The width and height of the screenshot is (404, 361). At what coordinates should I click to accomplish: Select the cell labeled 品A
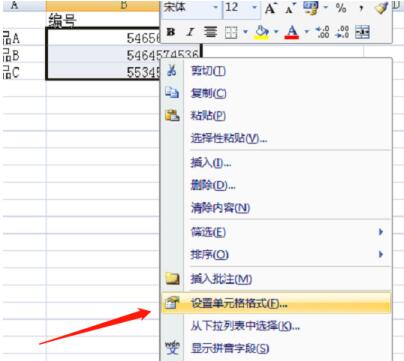pos(23,38)
